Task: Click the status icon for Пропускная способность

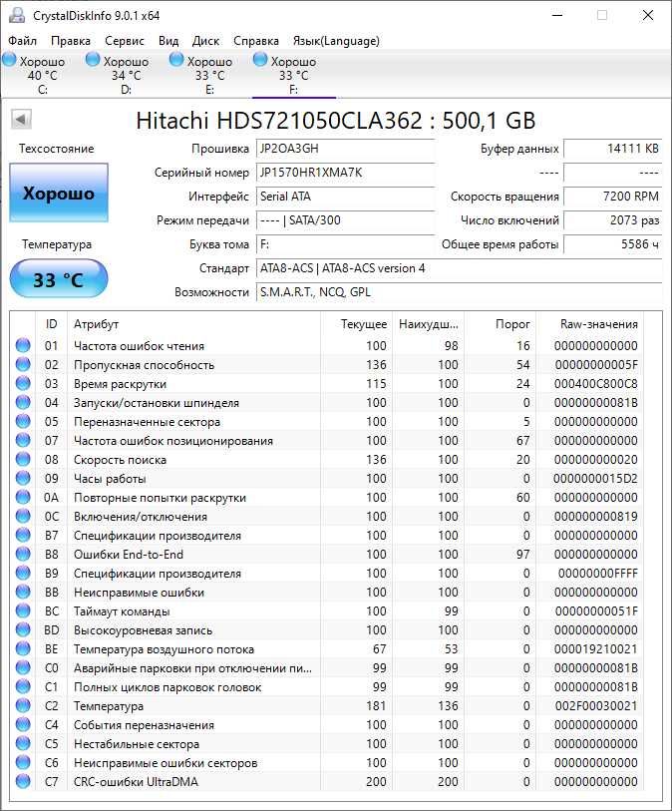Action: click(23, 365)
